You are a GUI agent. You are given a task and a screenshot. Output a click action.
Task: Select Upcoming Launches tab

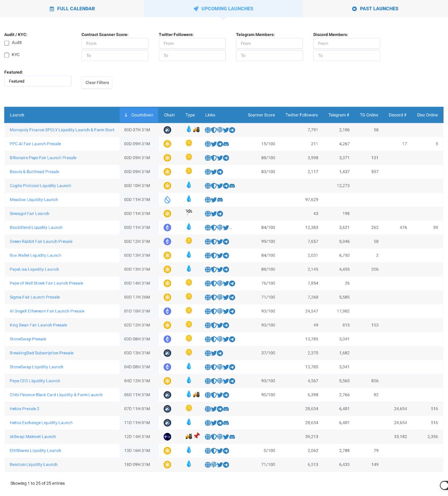pos(223,9)
